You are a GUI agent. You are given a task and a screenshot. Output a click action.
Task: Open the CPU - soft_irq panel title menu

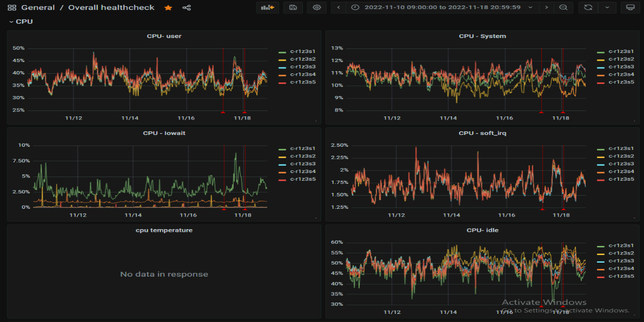[482, 133]
